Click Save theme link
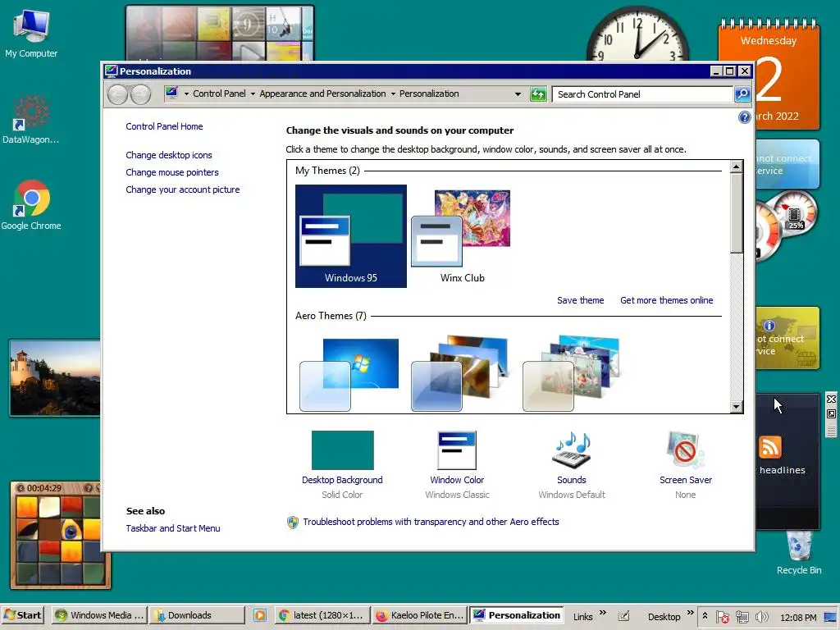 580,300
